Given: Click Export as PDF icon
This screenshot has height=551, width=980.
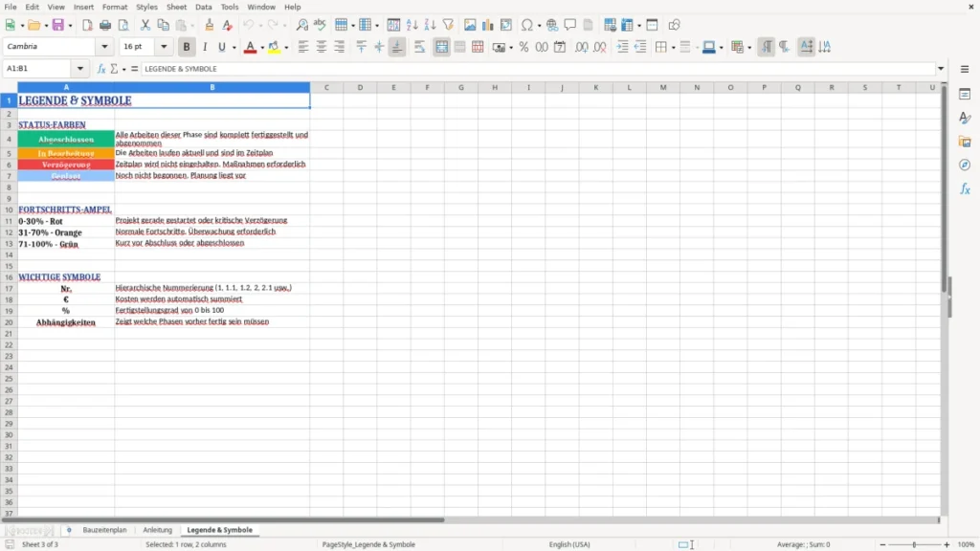Looking at the screenshot, I should pyautogui.click(x=87, y=25).
